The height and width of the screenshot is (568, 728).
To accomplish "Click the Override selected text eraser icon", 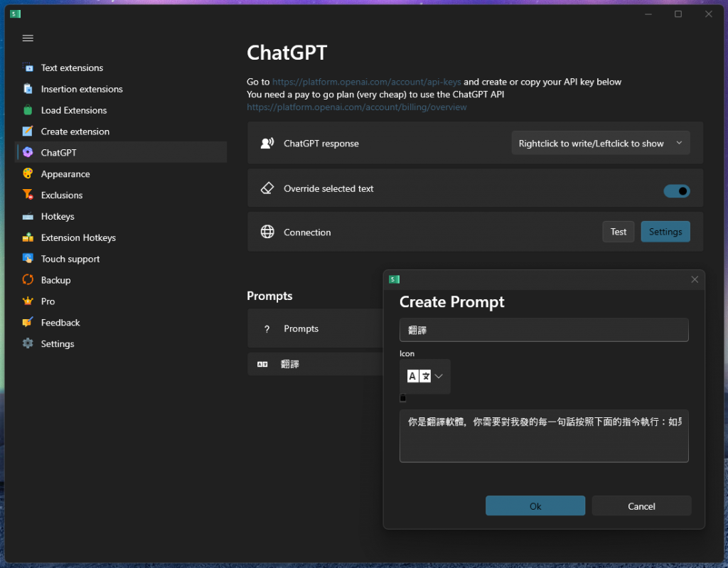I will (267, 188).
